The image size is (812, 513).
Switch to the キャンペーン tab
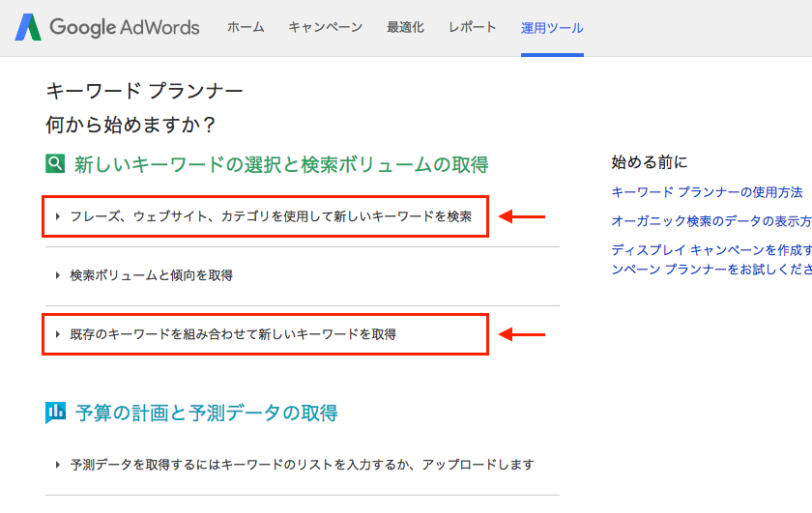[x=325, y=27]
